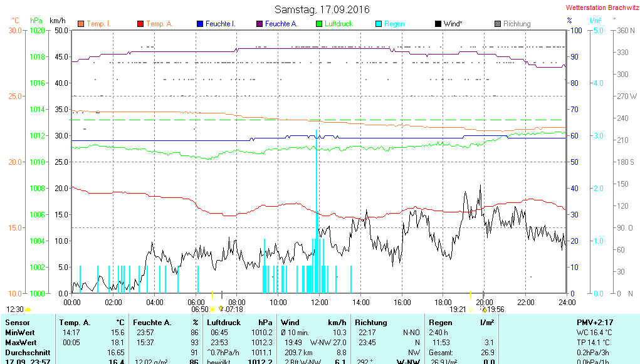640x364 pixels.
Task: Click the sunset icon next to 19:21
Action: [471, 309]
